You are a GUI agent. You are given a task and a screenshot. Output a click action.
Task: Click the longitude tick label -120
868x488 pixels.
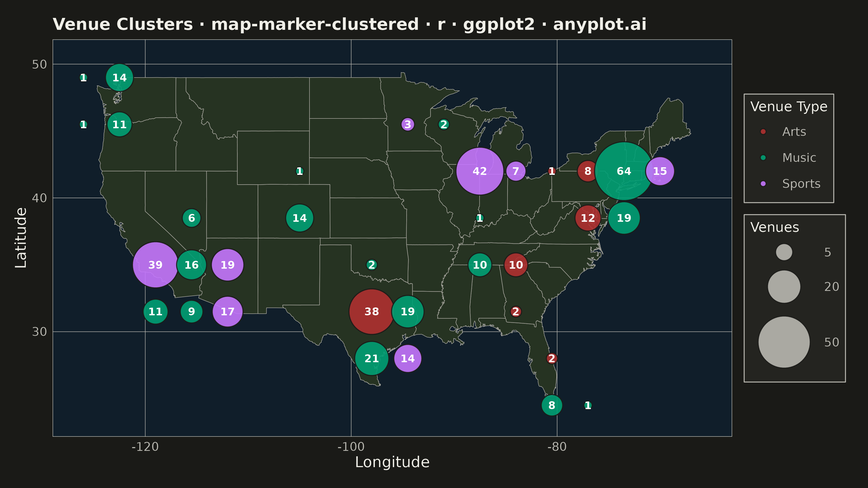[x=145, y=447]
